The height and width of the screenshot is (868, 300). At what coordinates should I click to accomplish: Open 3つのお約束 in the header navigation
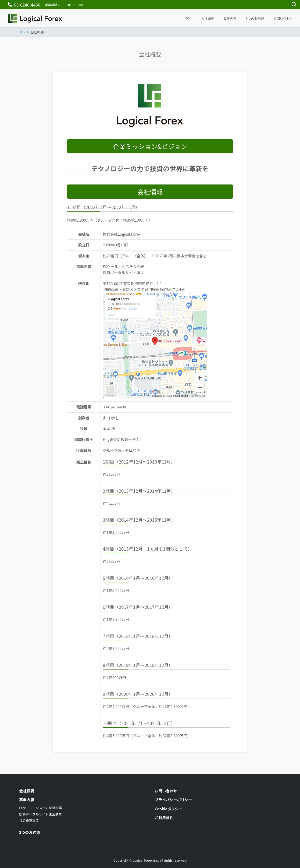[x=255, y=18]
